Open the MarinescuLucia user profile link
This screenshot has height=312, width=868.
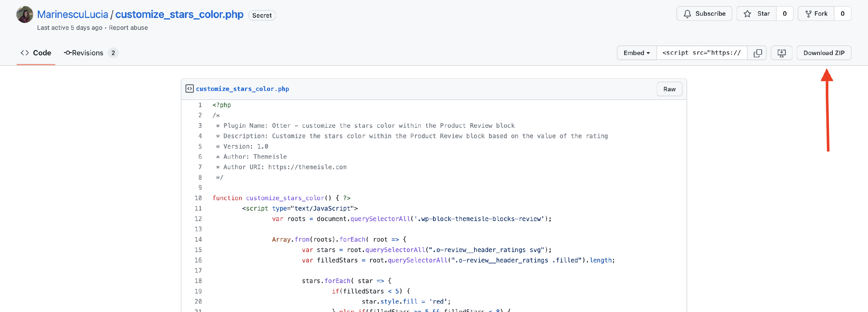(x=72, y=14)
